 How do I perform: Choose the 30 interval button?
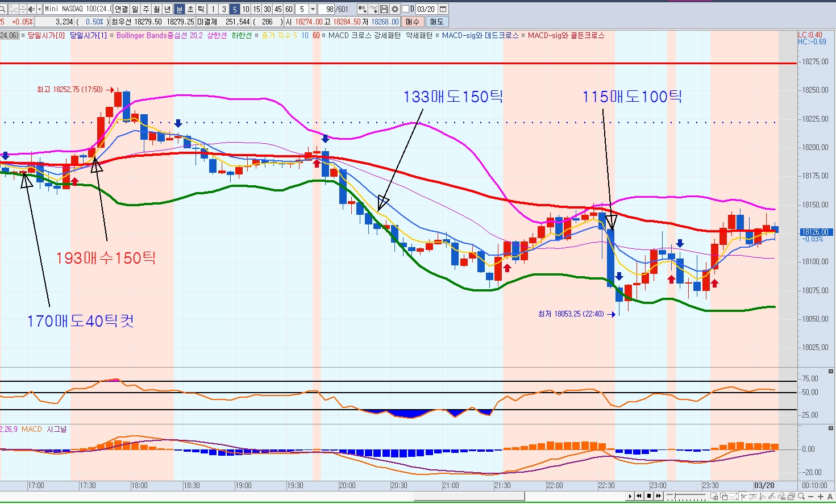click(x=267, y=9)
